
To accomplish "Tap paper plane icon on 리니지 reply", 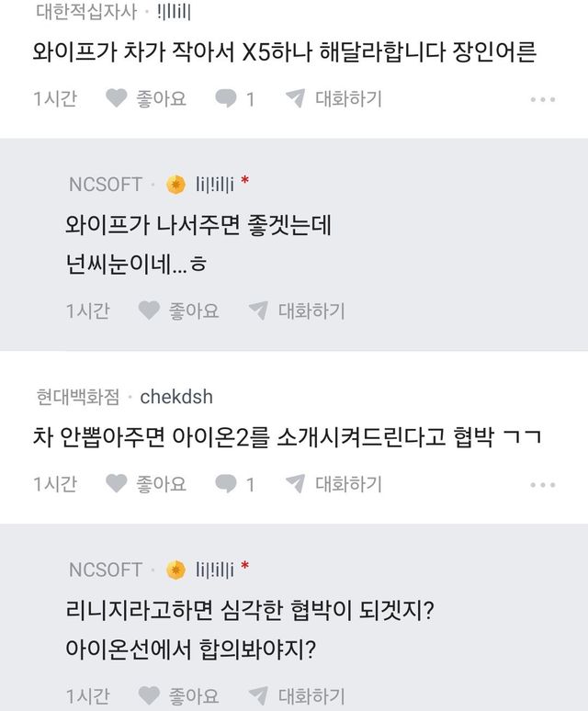I will click(x=258, y=695).
